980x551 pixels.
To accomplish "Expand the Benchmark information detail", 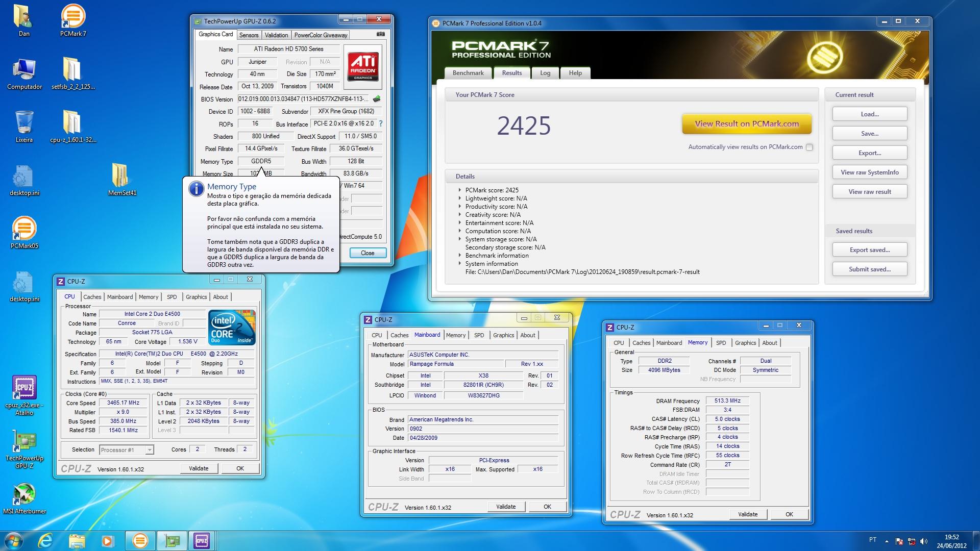I will click(x=460, y=256).
